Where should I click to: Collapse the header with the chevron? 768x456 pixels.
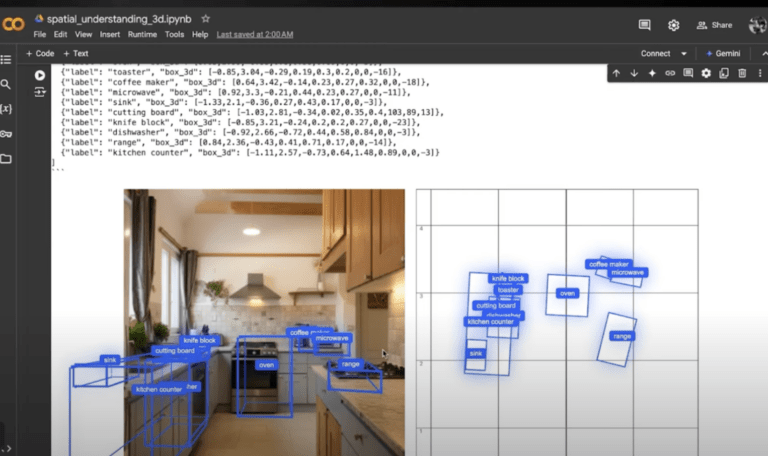(764, 53)
